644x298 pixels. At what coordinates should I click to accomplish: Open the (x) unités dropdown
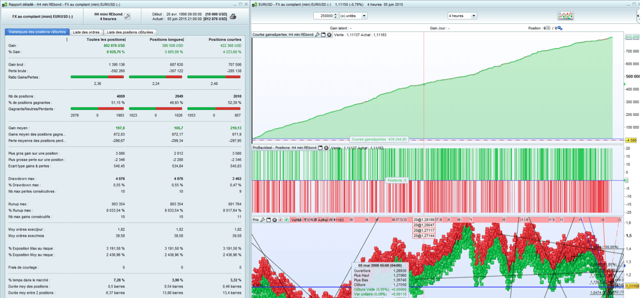click(353, 16)
